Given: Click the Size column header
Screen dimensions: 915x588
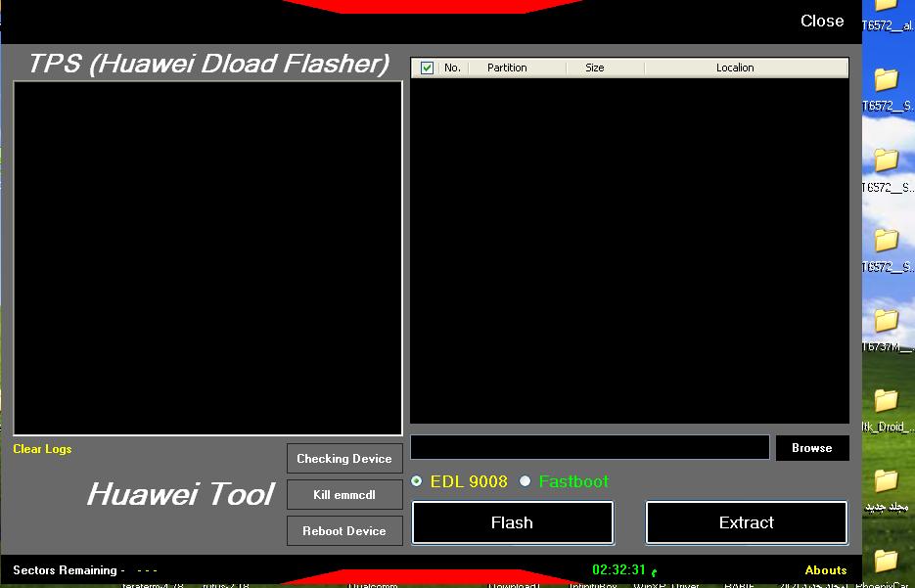Looking at the screenshot, I should [x=595, y=68].
